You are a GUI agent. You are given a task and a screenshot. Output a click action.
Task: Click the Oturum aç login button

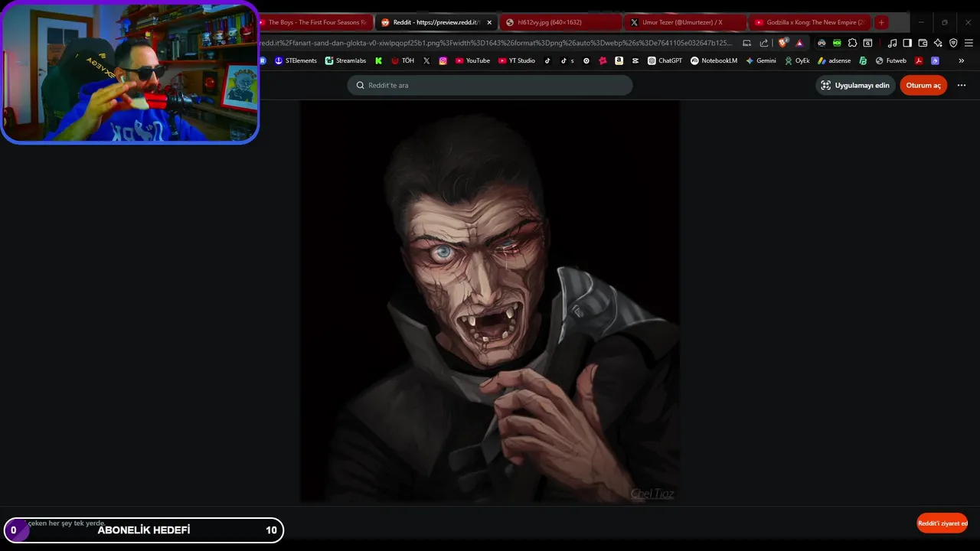coord(923,85)
